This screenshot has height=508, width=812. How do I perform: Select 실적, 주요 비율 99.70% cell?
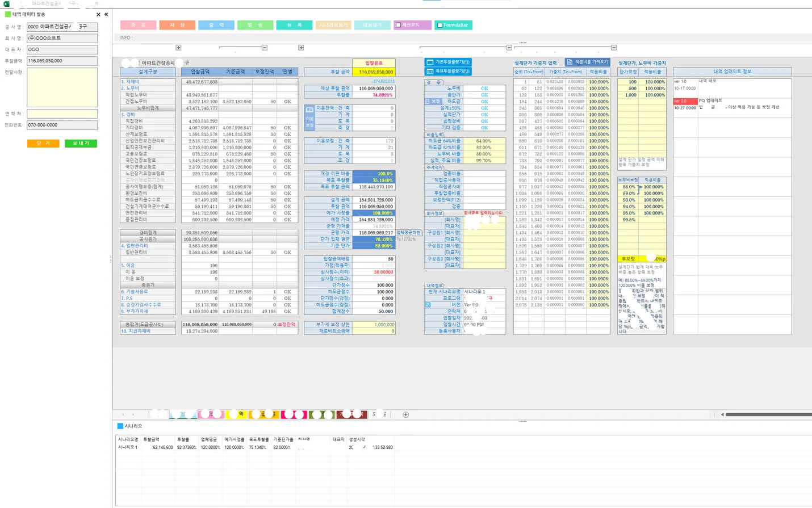pos(484,161)
